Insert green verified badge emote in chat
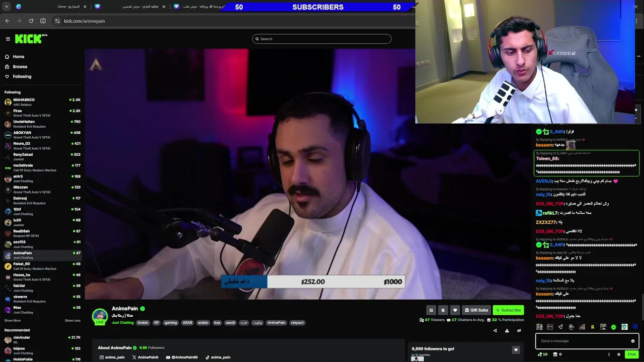This screenshot has height=362, width=644. 614,327
